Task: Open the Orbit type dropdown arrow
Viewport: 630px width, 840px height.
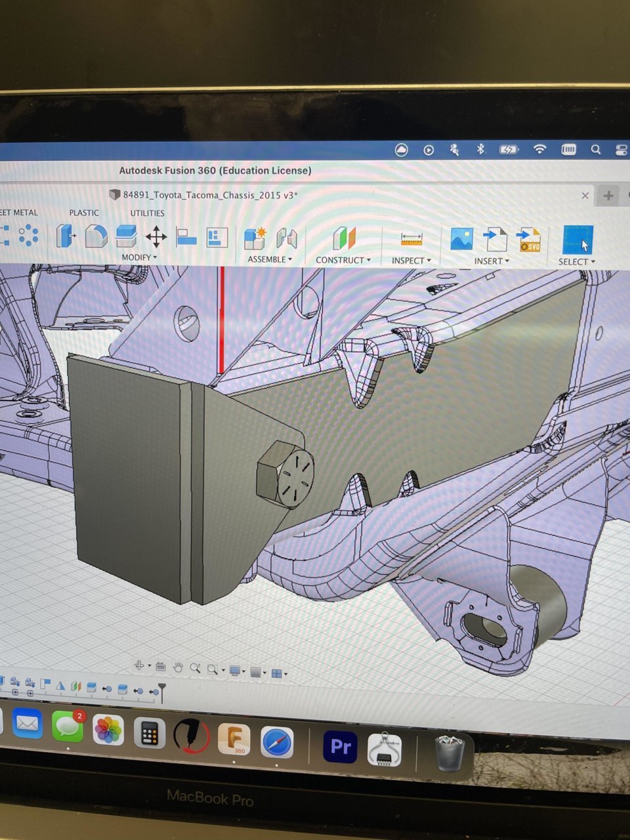Action: point(149,667)
